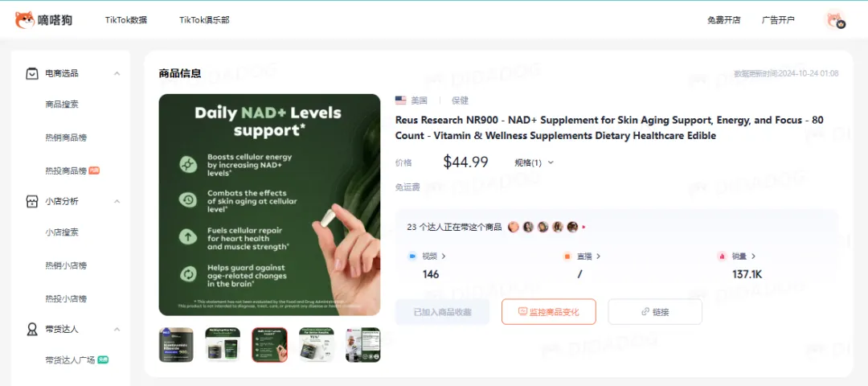Open the user avatar in top right
The height and width of the screenshot is (386, 868).
pos(835,20)
